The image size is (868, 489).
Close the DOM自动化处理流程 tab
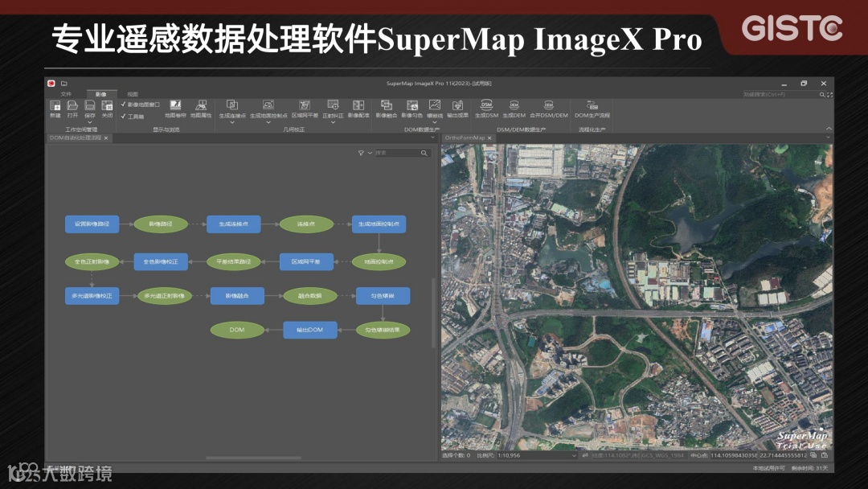[106, 138]
